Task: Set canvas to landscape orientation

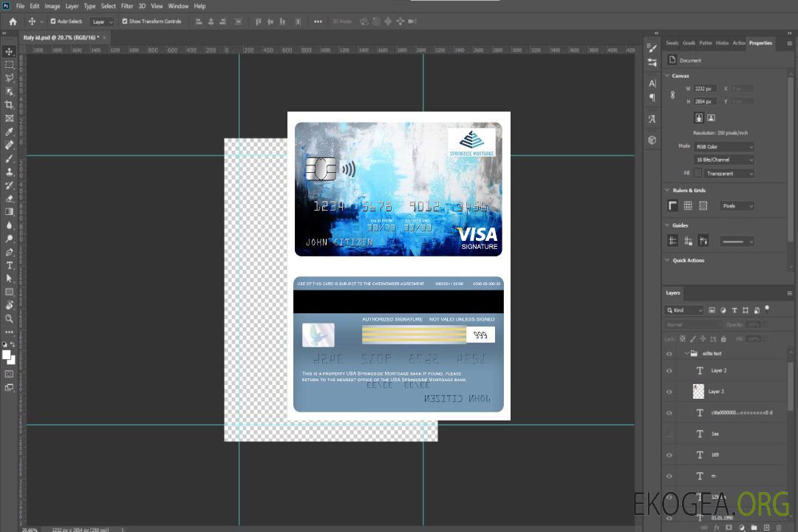Action: [711, 118]
